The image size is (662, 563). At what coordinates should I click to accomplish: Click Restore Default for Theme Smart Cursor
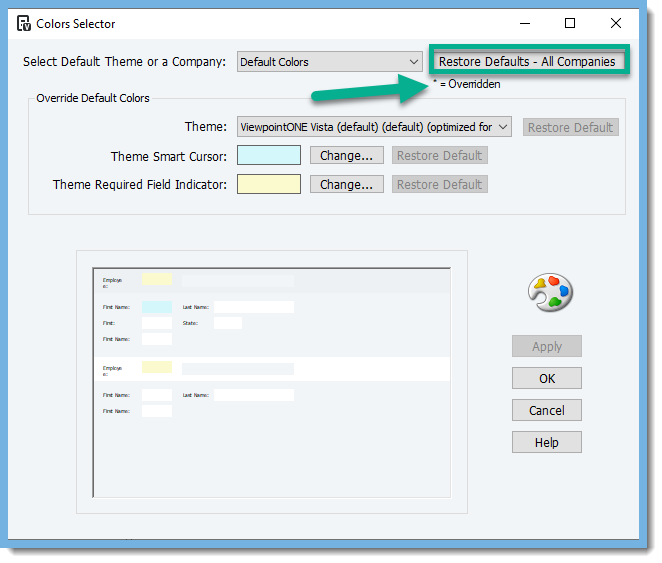tap(440, 155)
